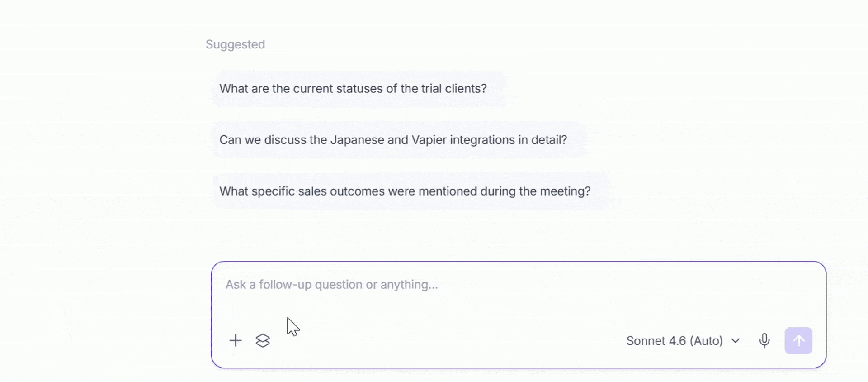Expand model list via the down chevron
This screenshot has height=382, width=868.
click(736, 340)
